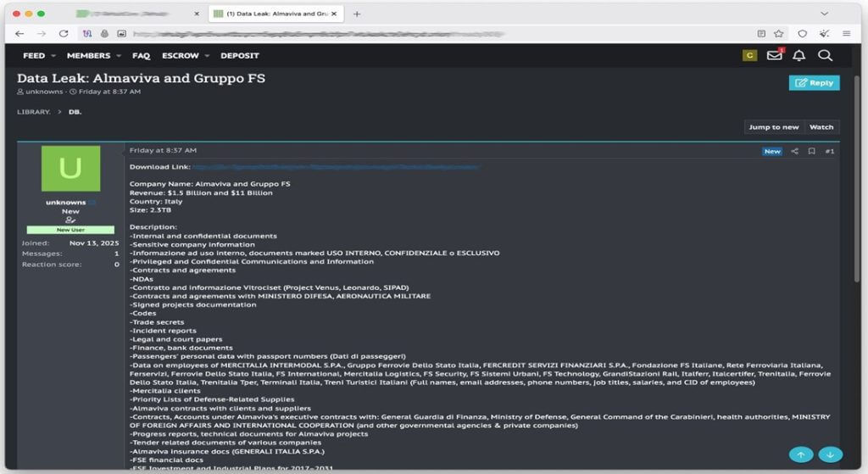Image resolution: width=868 pixels, height=474 pixels.
Task: Open the DEPOSIT page
Action: pyautogui.click(x=240, y=56)
